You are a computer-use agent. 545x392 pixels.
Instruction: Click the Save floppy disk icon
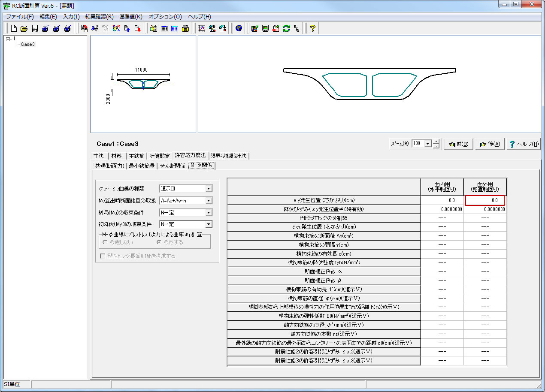[35, 29]
